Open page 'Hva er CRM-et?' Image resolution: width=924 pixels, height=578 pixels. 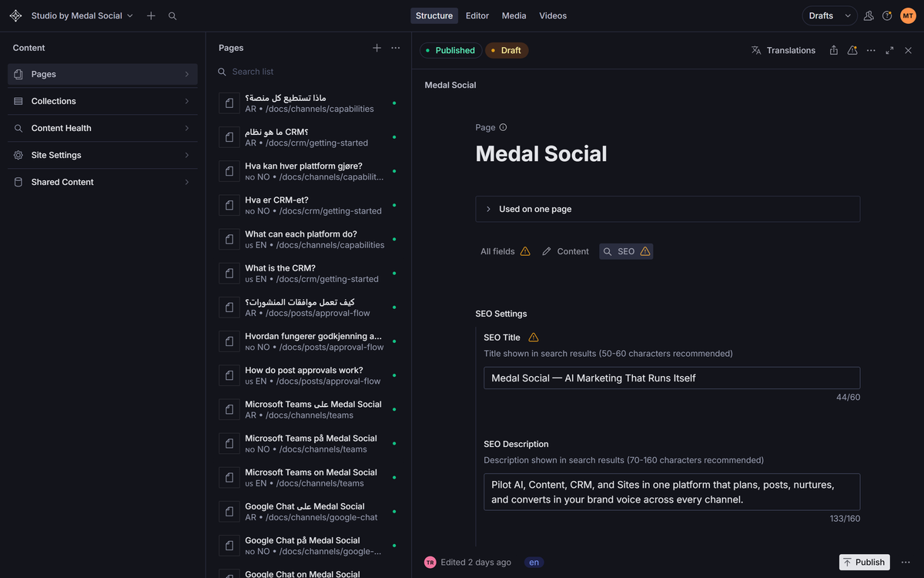(309, 205)
